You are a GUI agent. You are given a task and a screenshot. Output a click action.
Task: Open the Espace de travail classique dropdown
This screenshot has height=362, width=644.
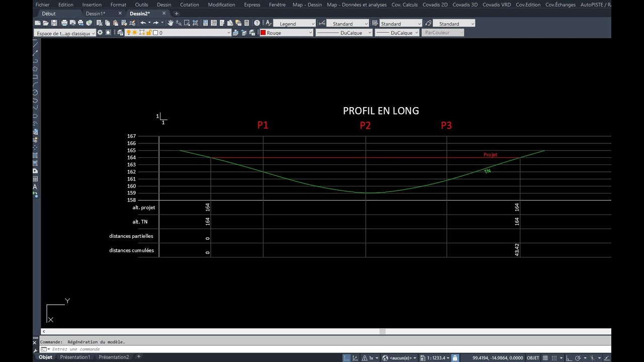coord(65,33)
